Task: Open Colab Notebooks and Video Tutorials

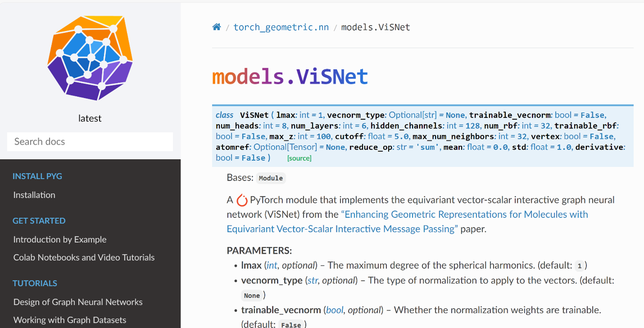Action: point(84,257)
